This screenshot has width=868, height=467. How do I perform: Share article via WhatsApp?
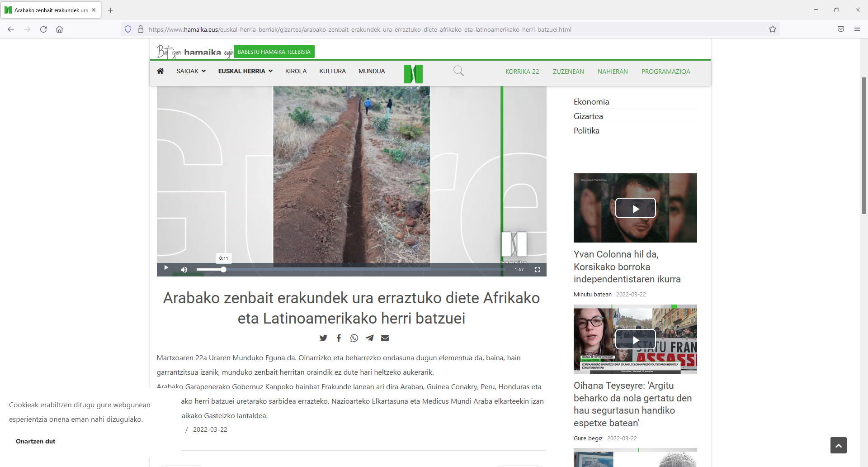[354, 338]
